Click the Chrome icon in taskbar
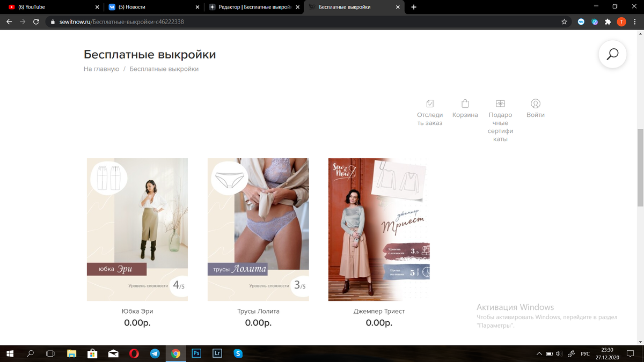Image resolution: width=644 pixels, height=362 pixels. [175, 354]
